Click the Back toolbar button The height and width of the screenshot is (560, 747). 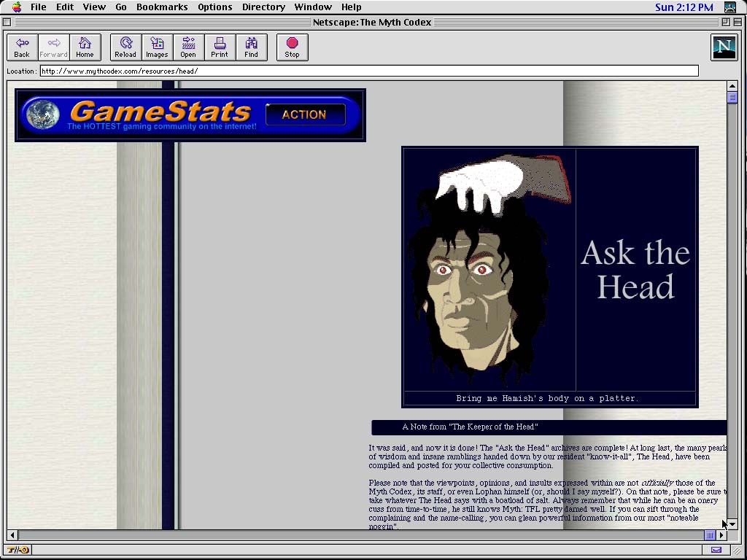[22, 47]
